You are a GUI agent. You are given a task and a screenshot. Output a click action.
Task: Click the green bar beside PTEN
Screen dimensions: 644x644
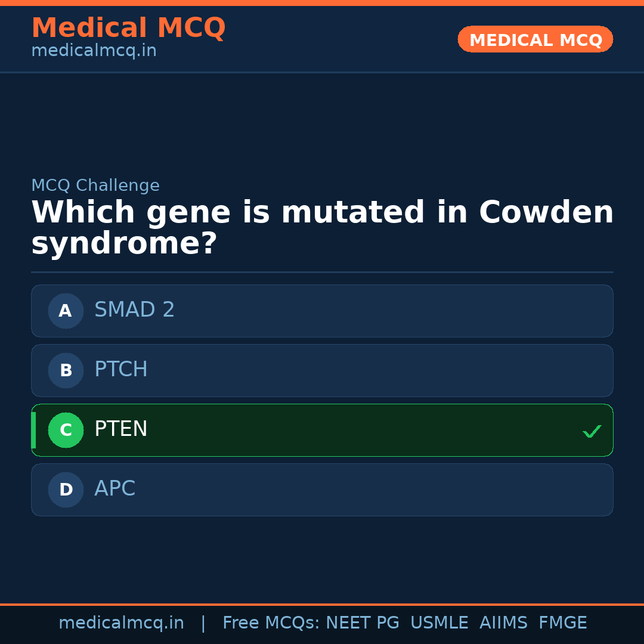click(33, 430)
